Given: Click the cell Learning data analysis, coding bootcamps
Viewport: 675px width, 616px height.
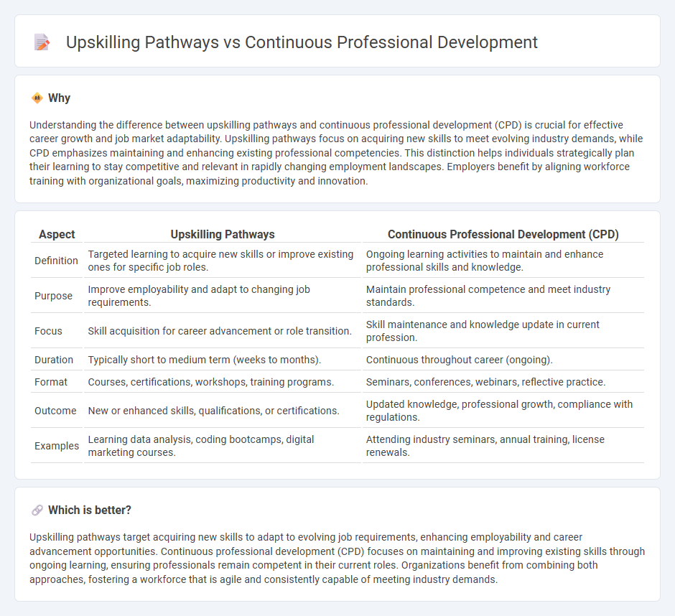Looking at the screenshot, I should (x=223, y=446).
